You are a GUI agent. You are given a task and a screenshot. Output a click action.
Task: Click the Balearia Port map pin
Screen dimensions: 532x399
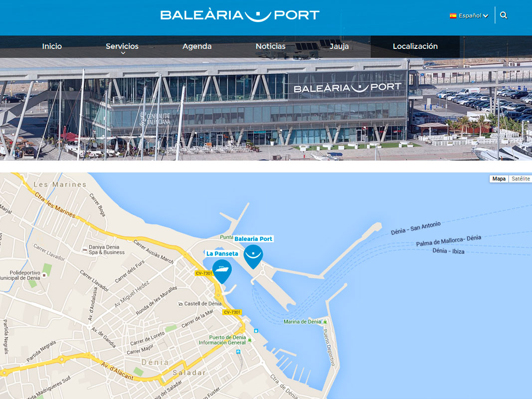(x=253, y=256)
